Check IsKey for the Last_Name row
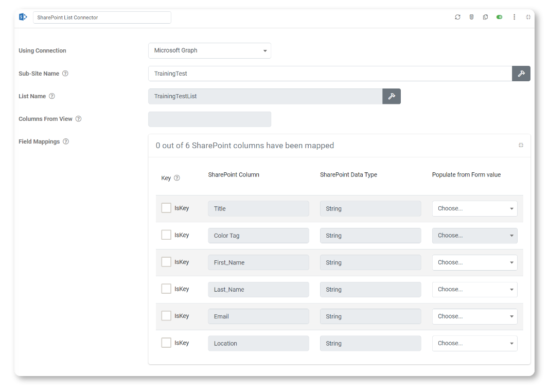This screenshot has height=392, width=549. tap(166, 289)
